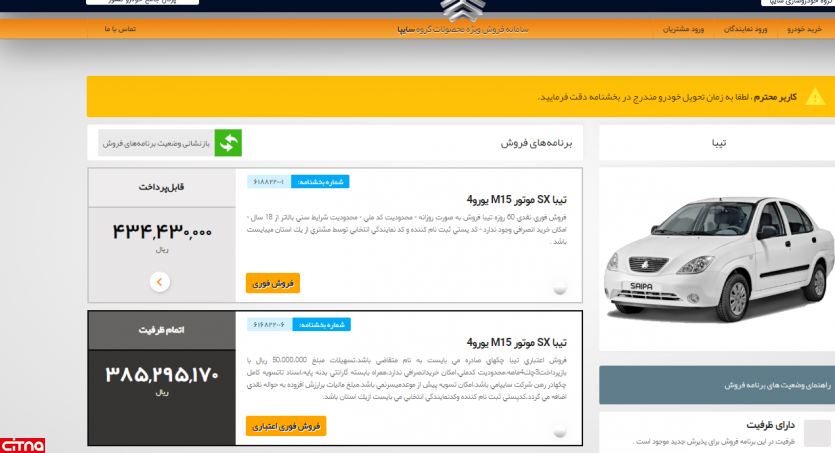835x453 pixels.
Task: Click the green refresh sales programs icon
Action: click(229, 143)
